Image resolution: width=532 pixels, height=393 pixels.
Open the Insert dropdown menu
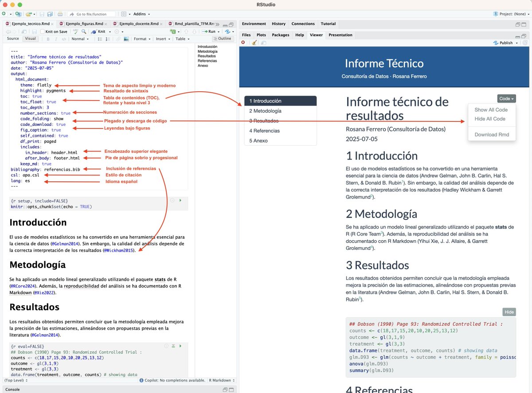pos(163,39)
